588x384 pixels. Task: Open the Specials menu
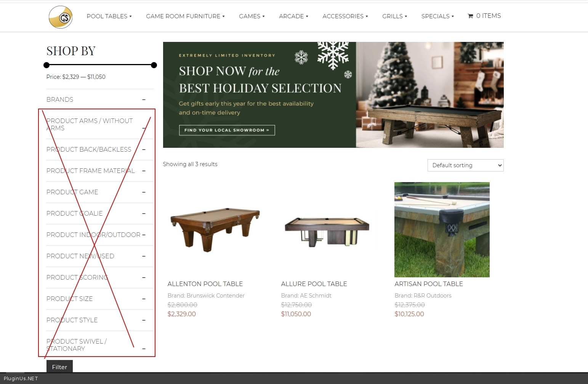click(x=437, y=16)
